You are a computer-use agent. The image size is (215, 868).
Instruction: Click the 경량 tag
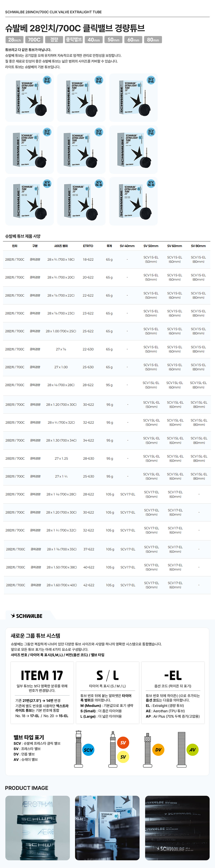(x=54, y=40)
